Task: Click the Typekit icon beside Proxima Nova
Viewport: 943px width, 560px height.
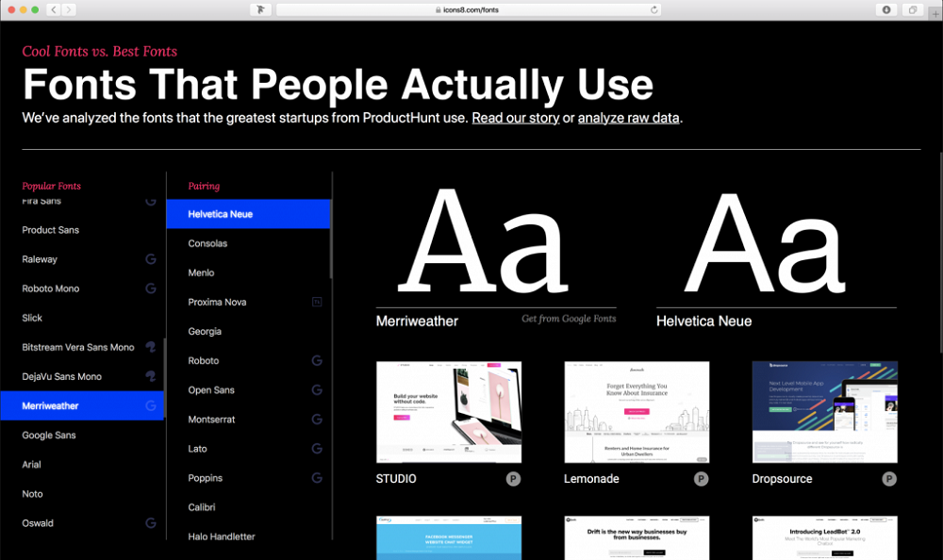Action: coord(317,302)
